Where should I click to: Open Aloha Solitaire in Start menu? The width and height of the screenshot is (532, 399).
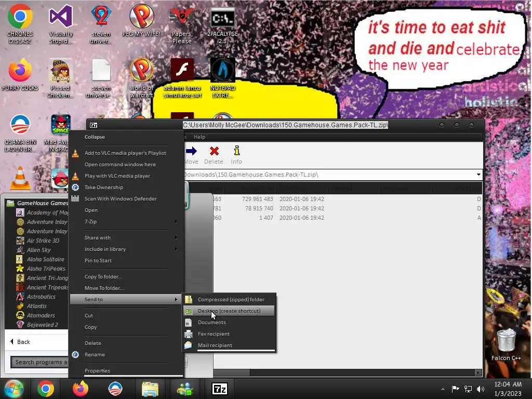pyautogui.click(x=40, y=259)
